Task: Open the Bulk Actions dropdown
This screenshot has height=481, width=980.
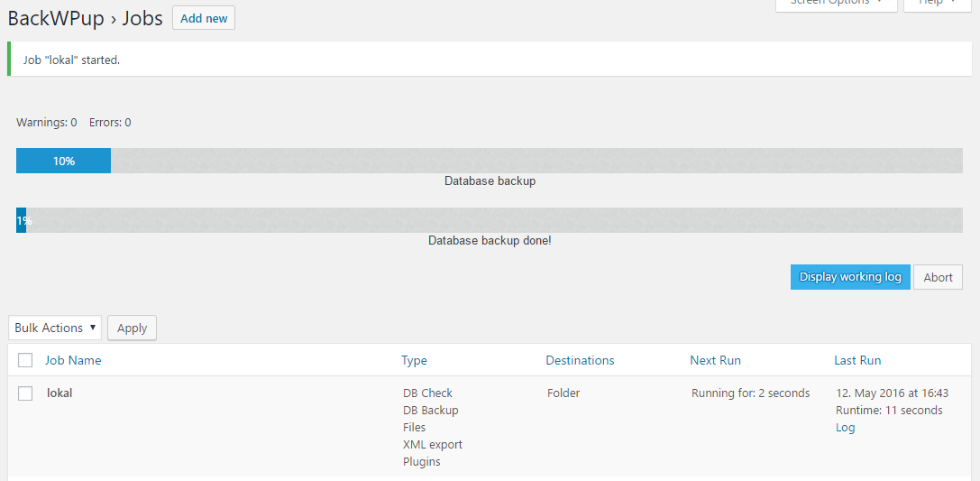Action: pyautogui.click(x=56, y=328)
